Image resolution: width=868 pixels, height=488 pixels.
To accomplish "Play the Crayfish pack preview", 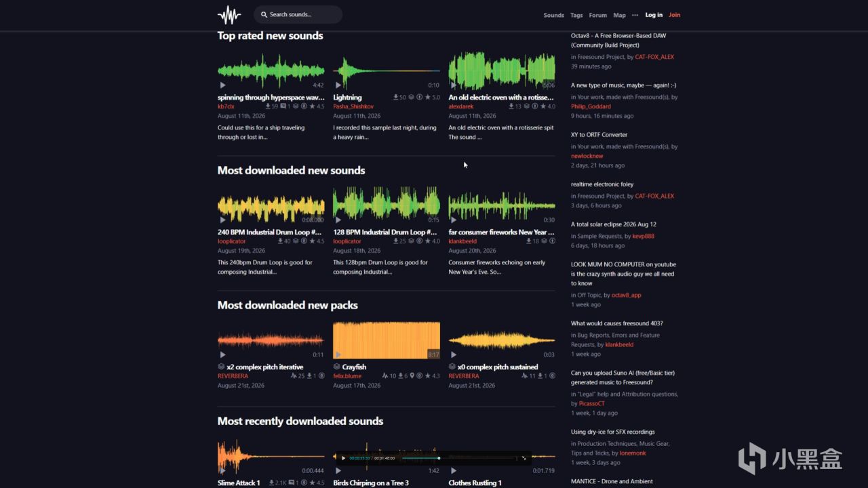I will (x=338, y=354).
